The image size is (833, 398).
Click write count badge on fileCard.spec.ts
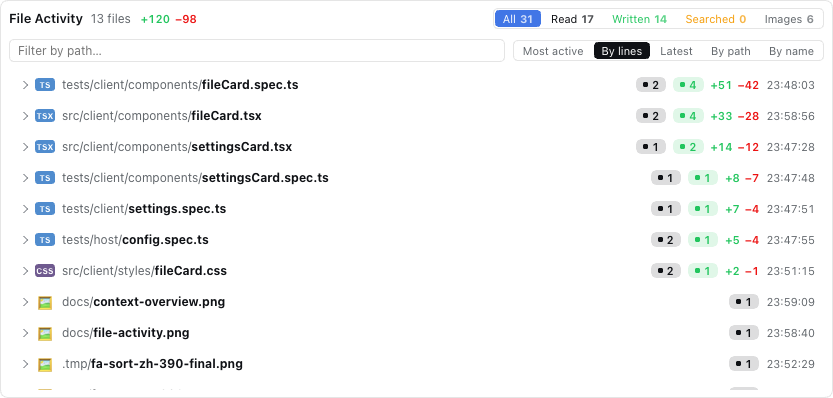tap(688, 85)
